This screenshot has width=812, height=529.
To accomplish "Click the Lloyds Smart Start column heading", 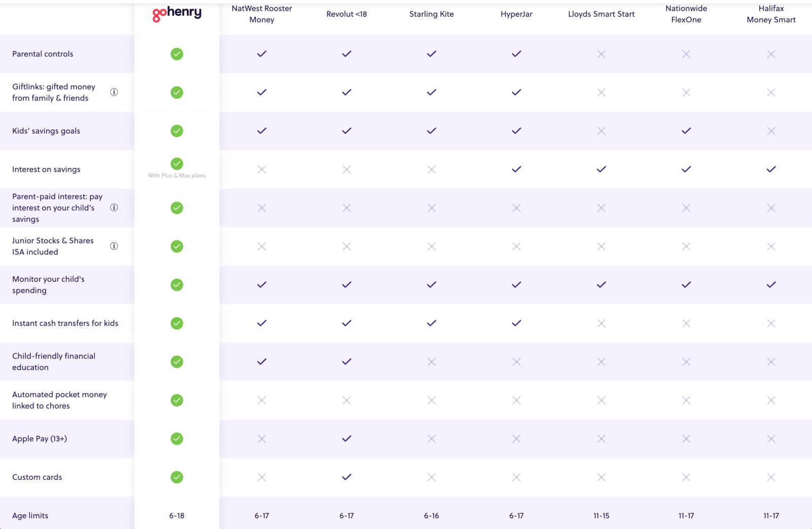I will 601,14.
